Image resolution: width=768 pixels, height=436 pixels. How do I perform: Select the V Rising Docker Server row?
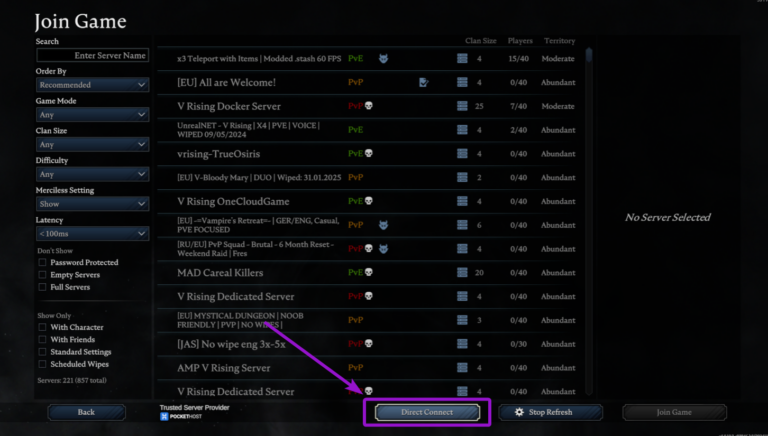click(369, 106)
